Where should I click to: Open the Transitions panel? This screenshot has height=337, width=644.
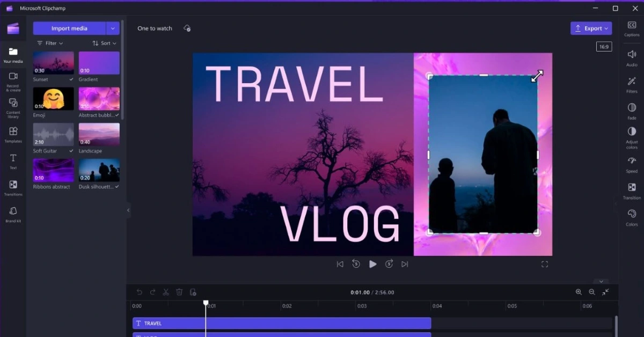[x=13, y=187]
